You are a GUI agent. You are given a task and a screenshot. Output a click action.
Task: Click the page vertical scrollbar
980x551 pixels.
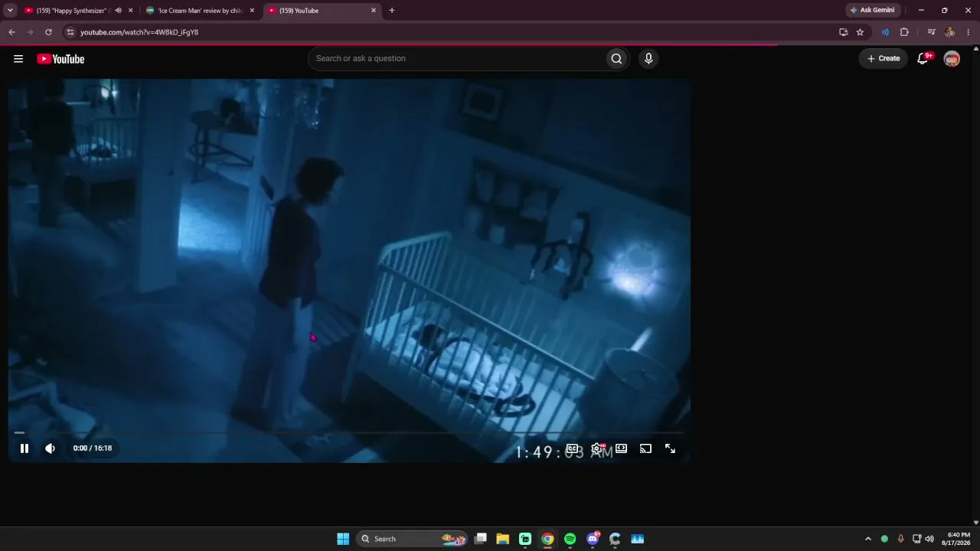click(x=975, y=285)
